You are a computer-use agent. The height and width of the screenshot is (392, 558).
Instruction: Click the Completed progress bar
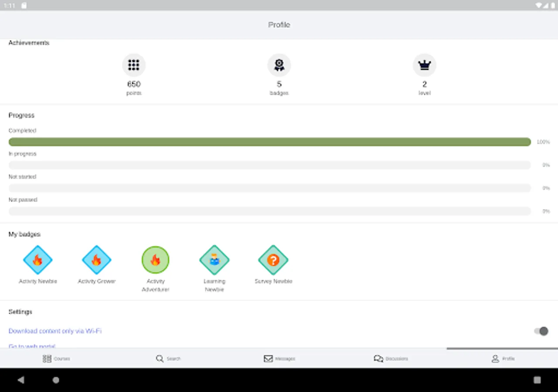270,142
